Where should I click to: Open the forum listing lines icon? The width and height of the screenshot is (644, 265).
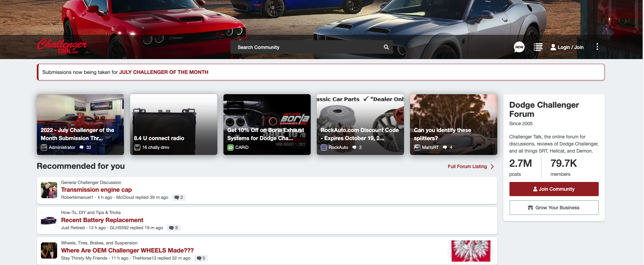[538, 47]
